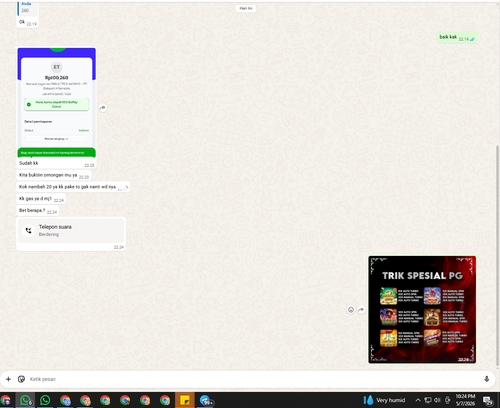Open the taskbar clock and date

465,400
